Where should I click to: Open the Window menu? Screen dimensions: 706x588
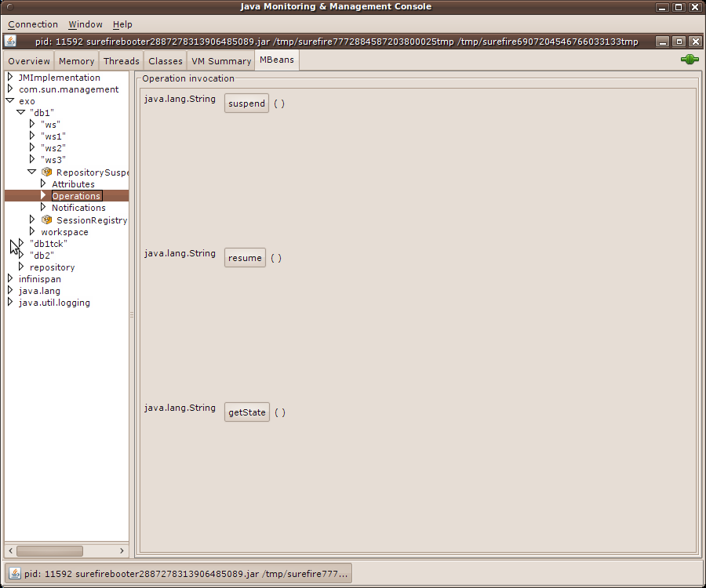point(85,24)
